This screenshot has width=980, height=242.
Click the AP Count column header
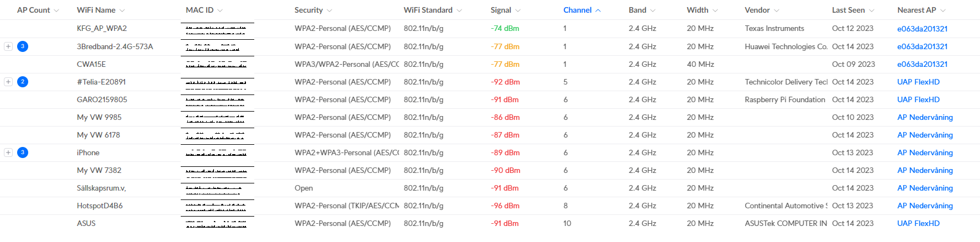34,10
